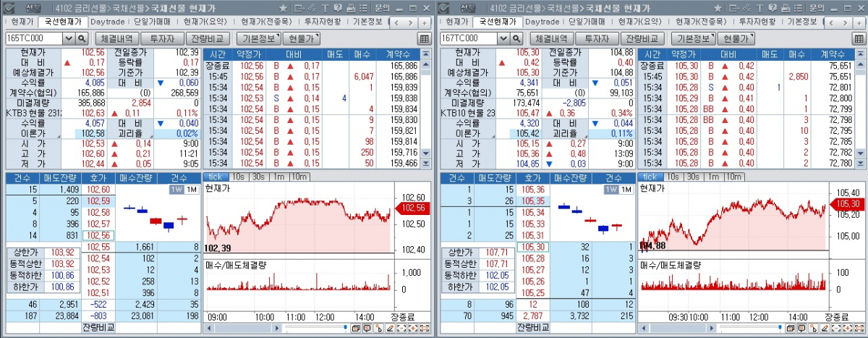Click the zoom-in bracket icon under right chart
The width and height of the screenshot is (868, 338).
pos(847,328)
